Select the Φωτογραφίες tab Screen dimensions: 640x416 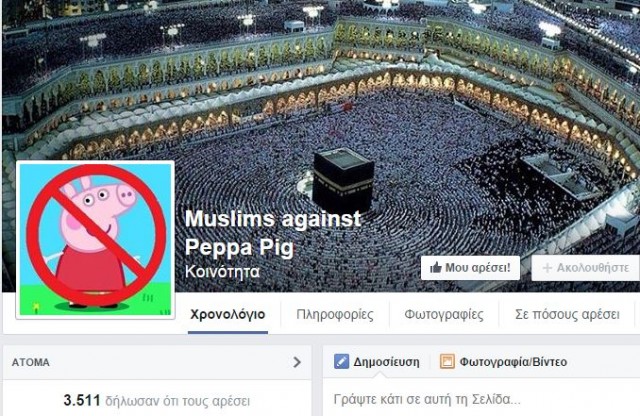[444, 314]
